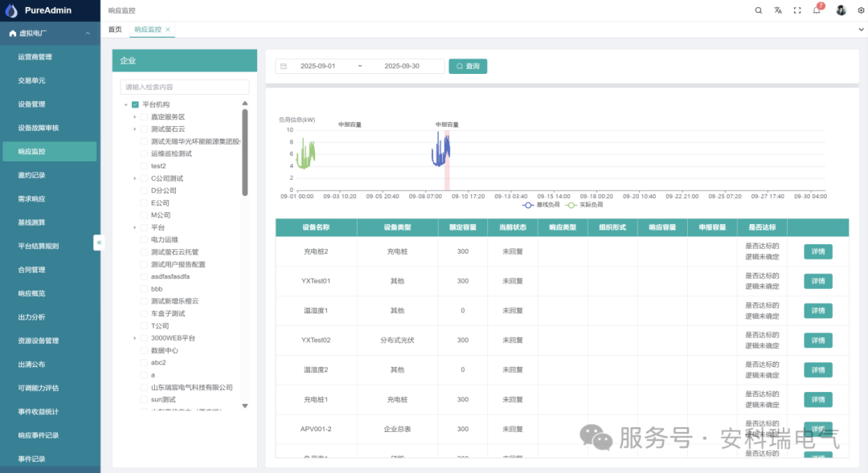Open 详情 for 充电桩2 row
This screenshot has width=868, height=473.
coord(817,252)
